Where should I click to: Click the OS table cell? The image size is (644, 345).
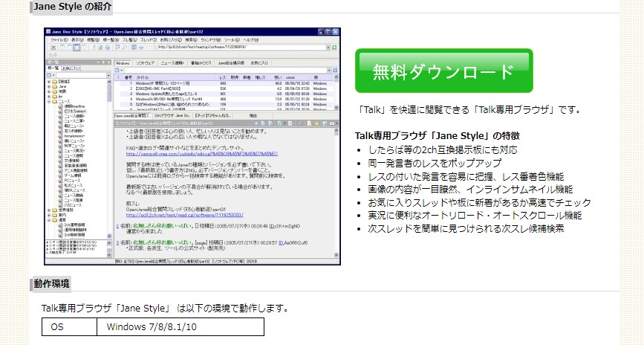tap(69, 327)
